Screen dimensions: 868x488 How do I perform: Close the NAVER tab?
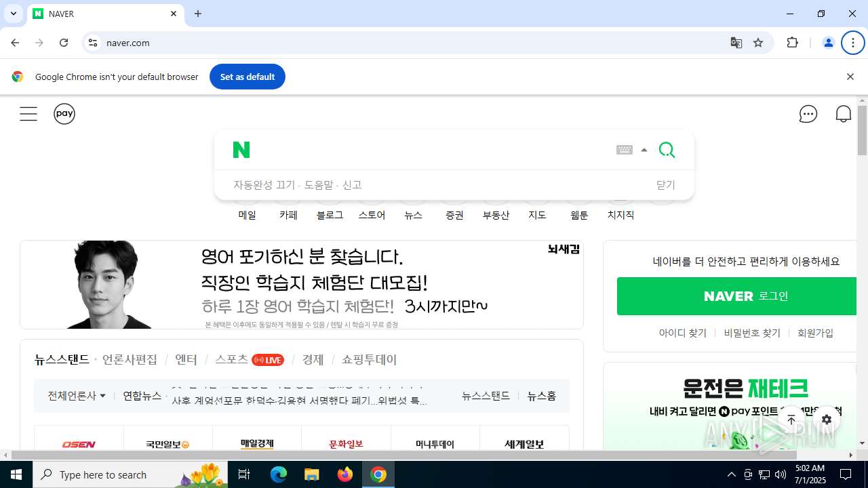174,14
